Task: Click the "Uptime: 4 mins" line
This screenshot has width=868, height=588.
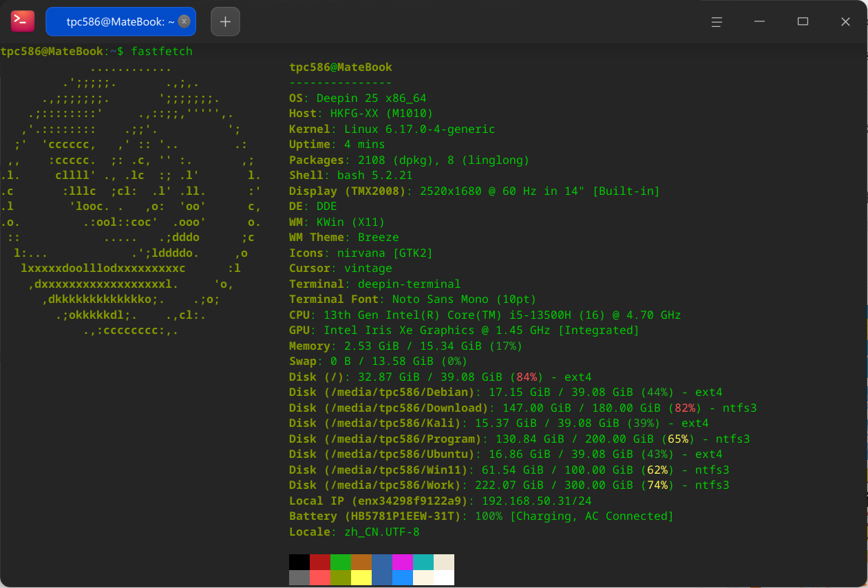Action: [x=337, y=145]
